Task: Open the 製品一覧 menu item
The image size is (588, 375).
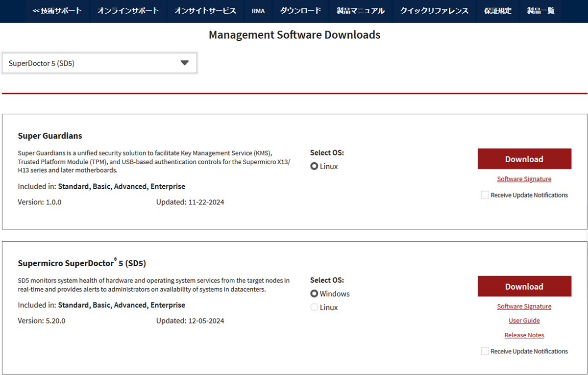Action: (x=541, y=11)
